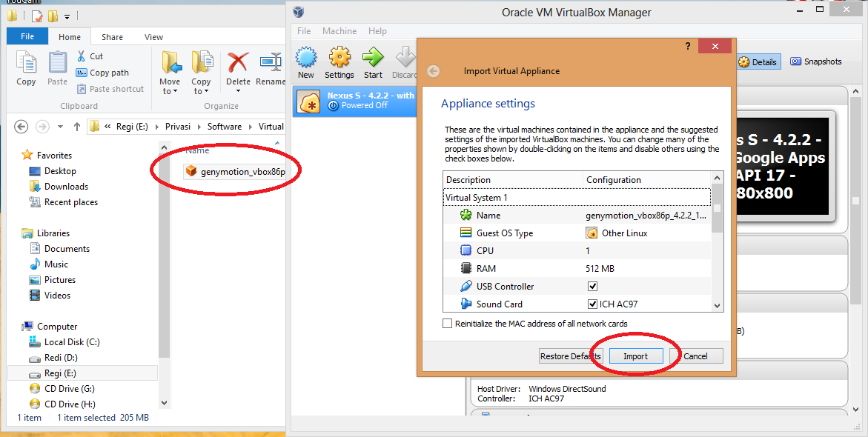Enable Reinitialize MAC address checkbox
The width and height of the screenshot is (868, 437).
coord(447,324)
